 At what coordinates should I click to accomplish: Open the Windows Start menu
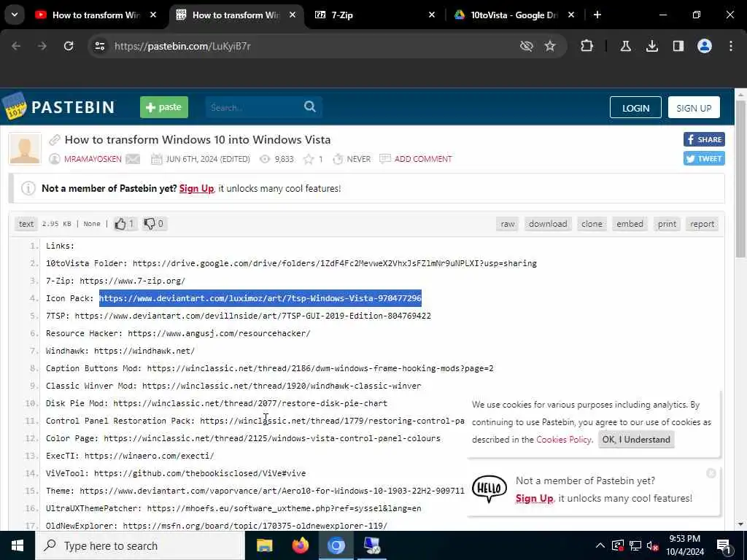(18, 545)
